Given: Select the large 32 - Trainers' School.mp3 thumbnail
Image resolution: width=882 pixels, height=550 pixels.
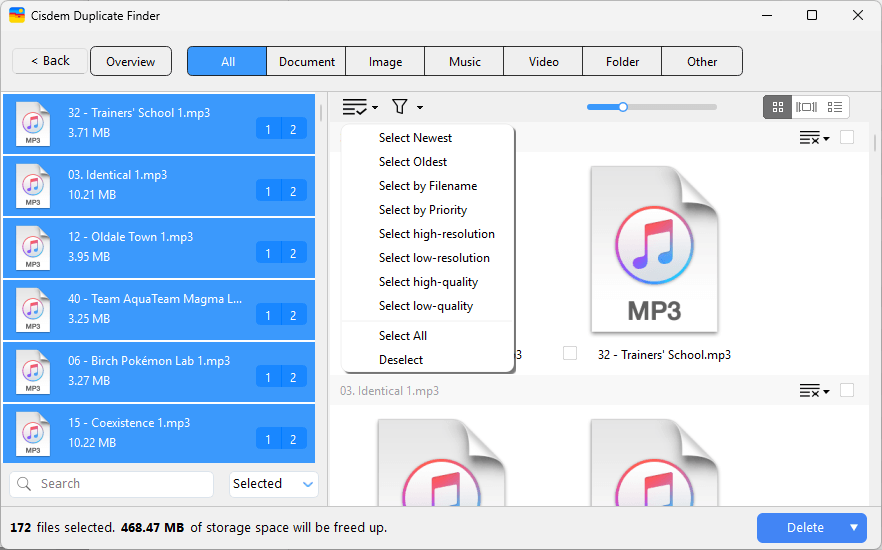Looking at the screenshot, I should [x=655, y=249].
